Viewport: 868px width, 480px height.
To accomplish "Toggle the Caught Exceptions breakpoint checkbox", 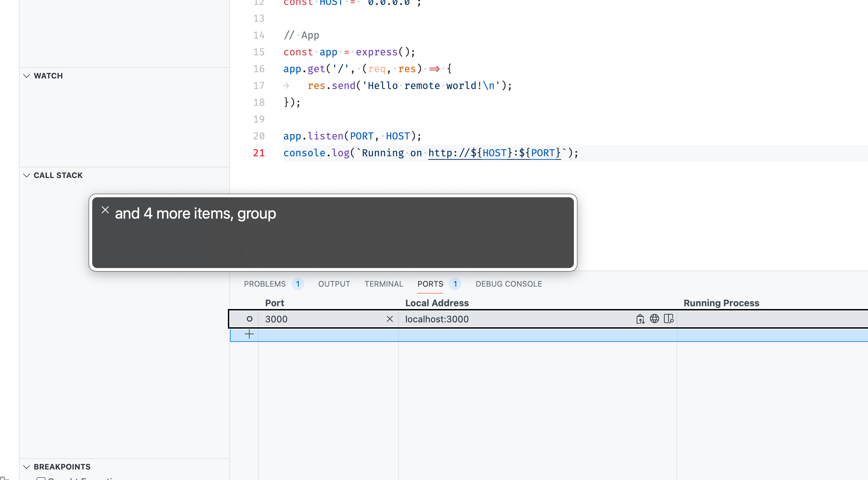I will pos(41,479).
